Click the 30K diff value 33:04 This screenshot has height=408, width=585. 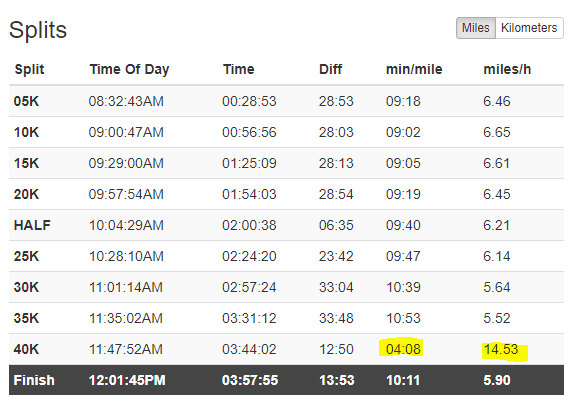pyautogui.click(x=336, y=287)
